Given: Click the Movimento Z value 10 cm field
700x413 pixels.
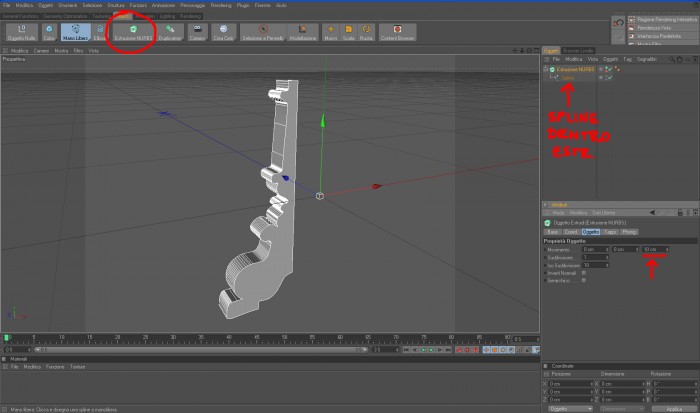Looking at the screenshot, I should (655, 249).
